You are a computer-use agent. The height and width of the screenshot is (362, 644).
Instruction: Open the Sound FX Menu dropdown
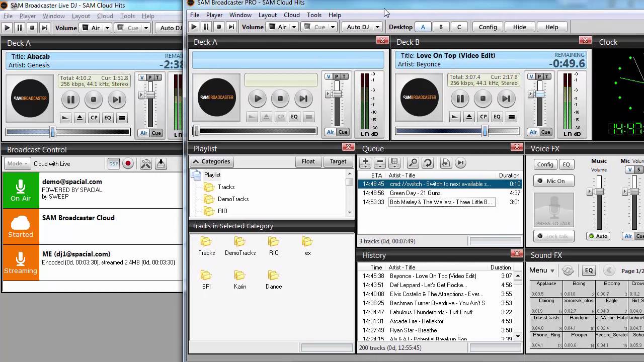pos(542,270)
